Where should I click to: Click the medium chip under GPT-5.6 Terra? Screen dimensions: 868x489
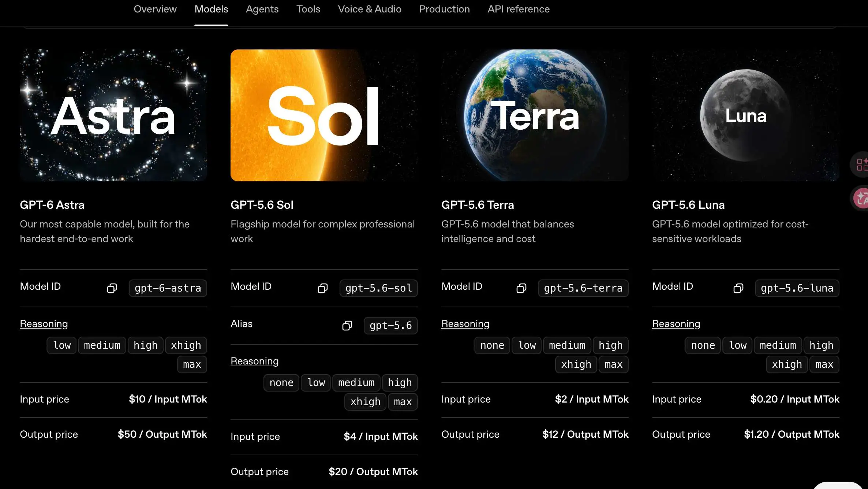pos(567,345)
